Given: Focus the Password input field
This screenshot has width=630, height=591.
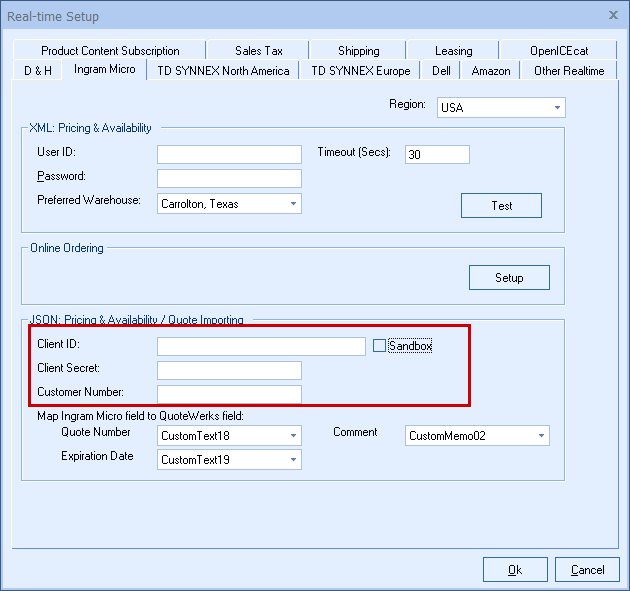Looking at the screenshot, I should (x=229, y=178).
